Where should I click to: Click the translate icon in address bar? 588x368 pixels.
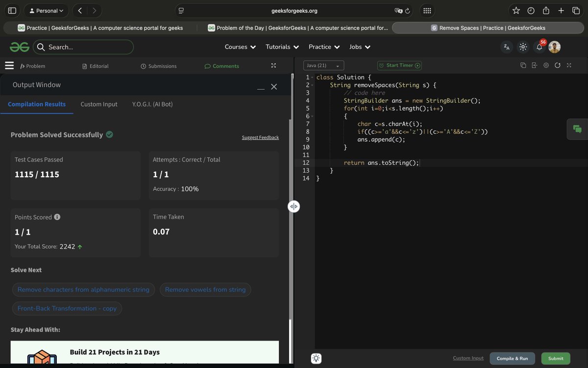pos(398,10)
